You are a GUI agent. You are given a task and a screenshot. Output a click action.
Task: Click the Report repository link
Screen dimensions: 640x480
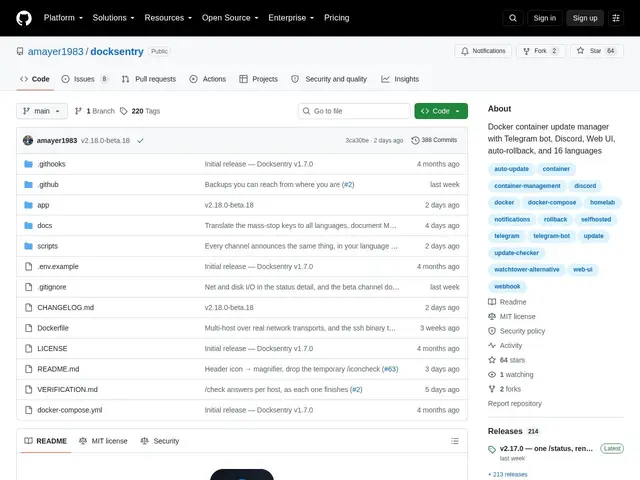[x=515, y=403]
